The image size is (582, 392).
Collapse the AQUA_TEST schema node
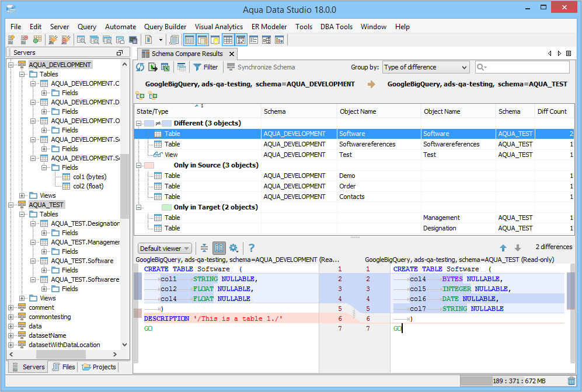tap(11, 205)
